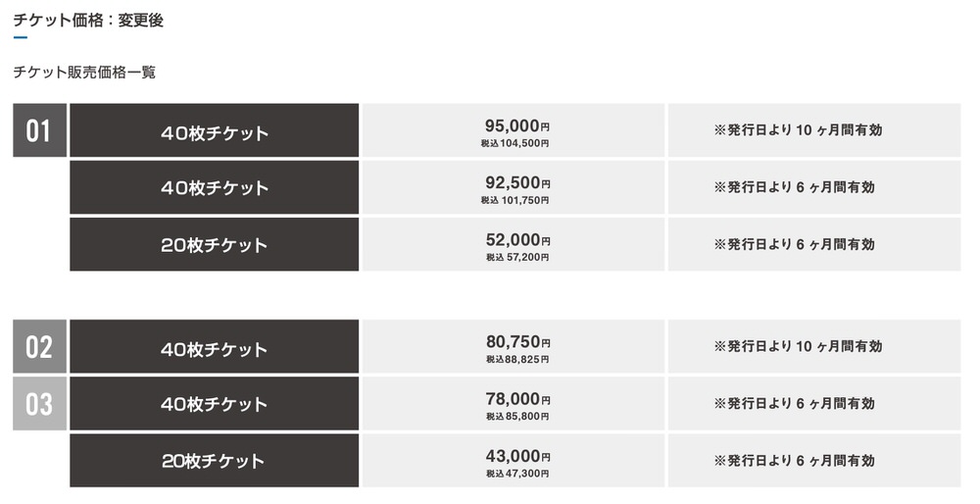The height and width of the screenshot is (504, 980).
Task: Click the チケット価格：変更後 heading
Action: pos(89,21)
